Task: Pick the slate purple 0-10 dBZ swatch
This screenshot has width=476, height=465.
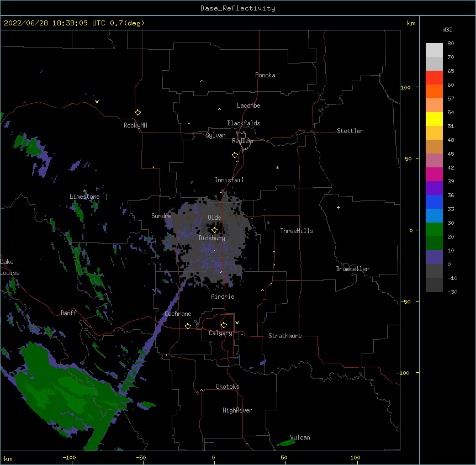Action: 434,257
